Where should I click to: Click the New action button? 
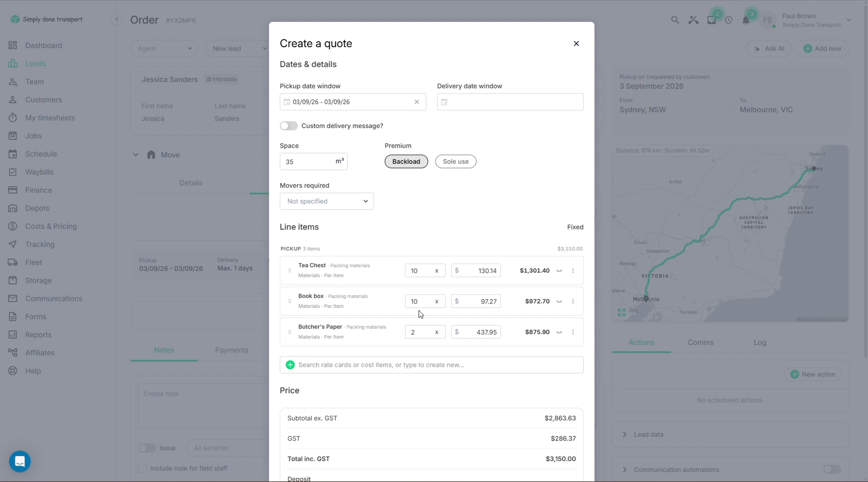tap(813, 375)
